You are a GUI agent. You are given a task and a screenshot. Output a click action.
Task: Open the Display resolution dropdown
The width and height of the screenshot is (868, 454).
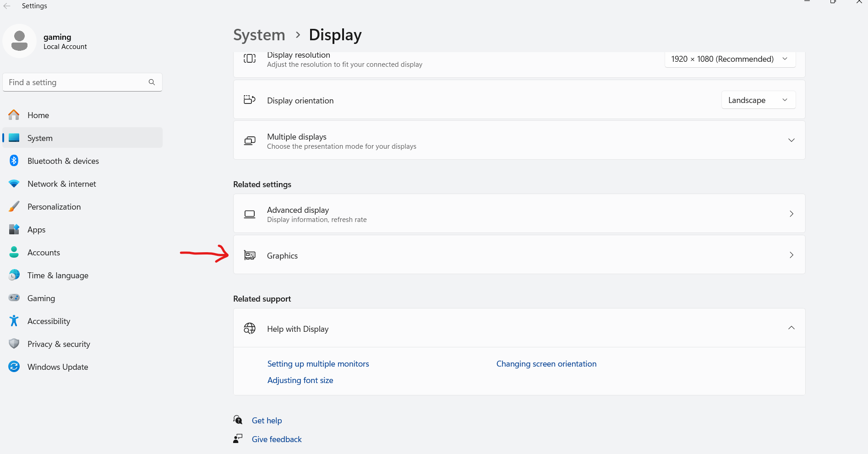(x=730, y=59)
